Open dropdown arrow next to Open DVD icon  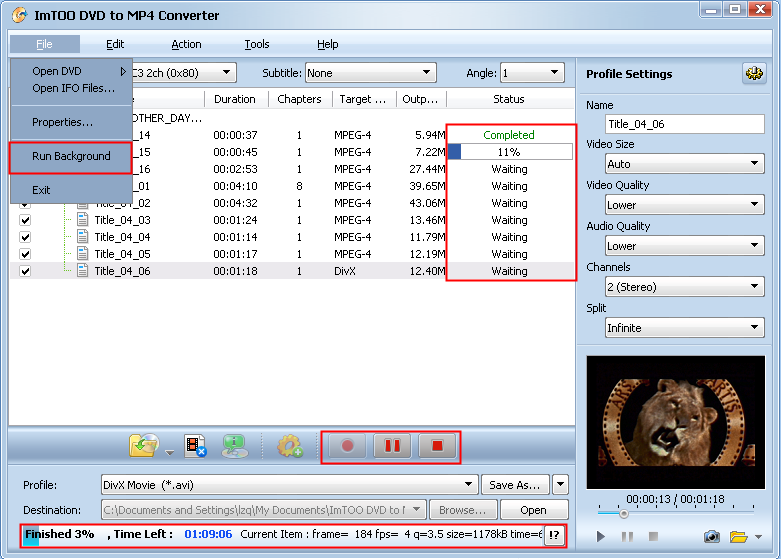coord(170,452)
